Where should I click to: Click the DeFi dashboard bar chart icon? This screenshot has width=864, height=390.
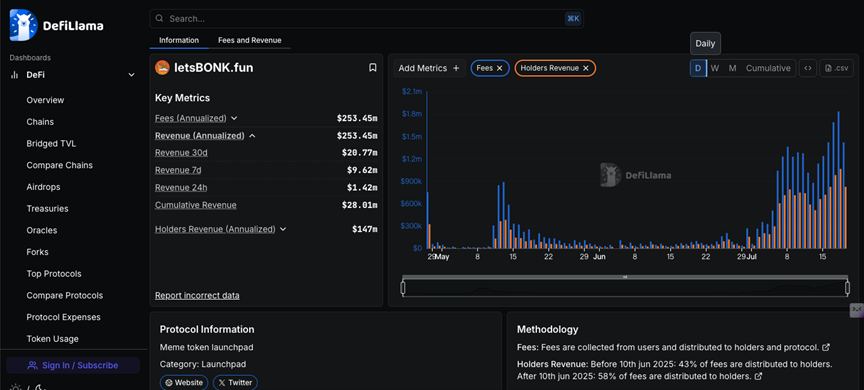click(x=15, y=75)
